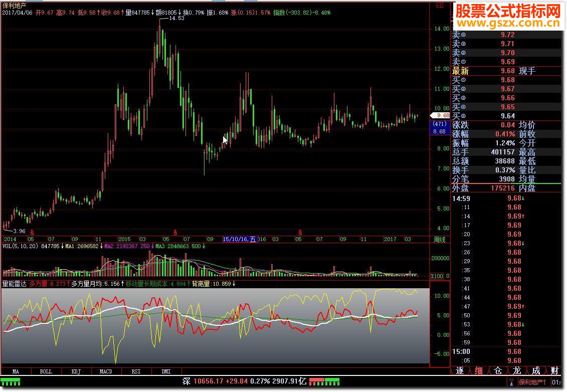Toggle the MA moving average display
The image size is (567, 392).
15,371
